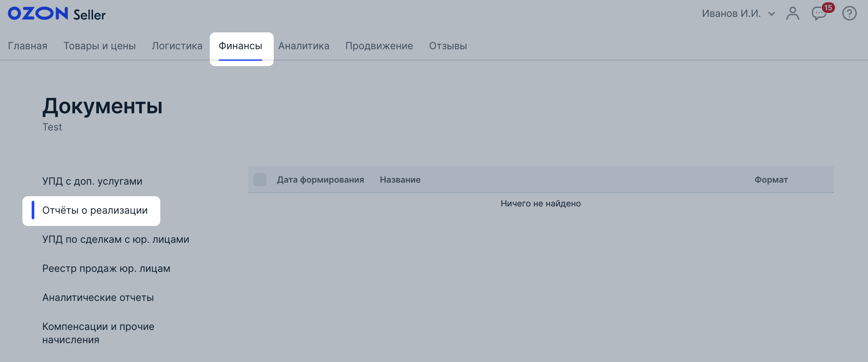Switch to the Продвижение tab
The width and height of the screenshot is (868, 362).
(379, 46)
